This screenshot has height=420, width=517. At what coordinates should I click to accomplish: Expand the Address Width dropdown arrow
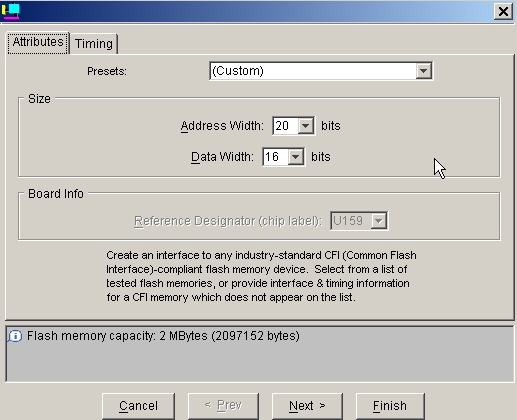pyautogui.click(x=305, y=126)
